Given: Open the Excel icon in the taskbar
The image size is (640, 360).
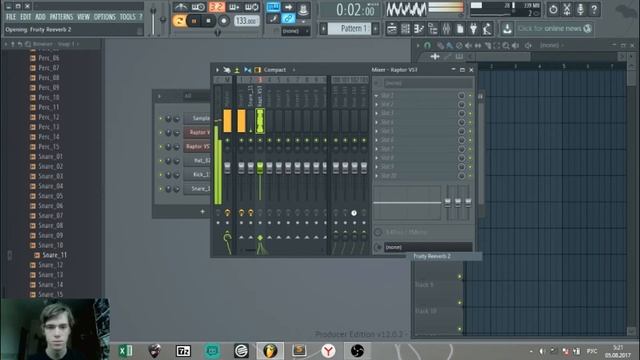Looking at the screenshot, I should coord(126,351).
